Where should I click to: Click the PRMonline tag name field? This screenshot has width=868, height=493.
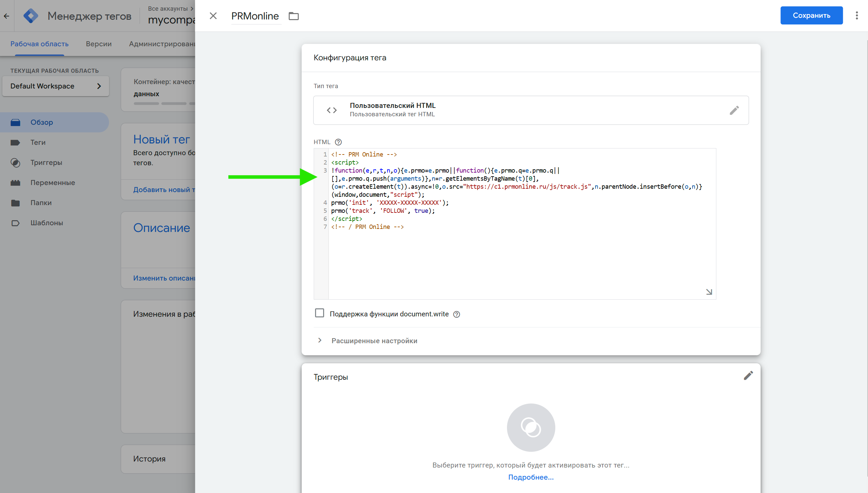click(255, 16)
